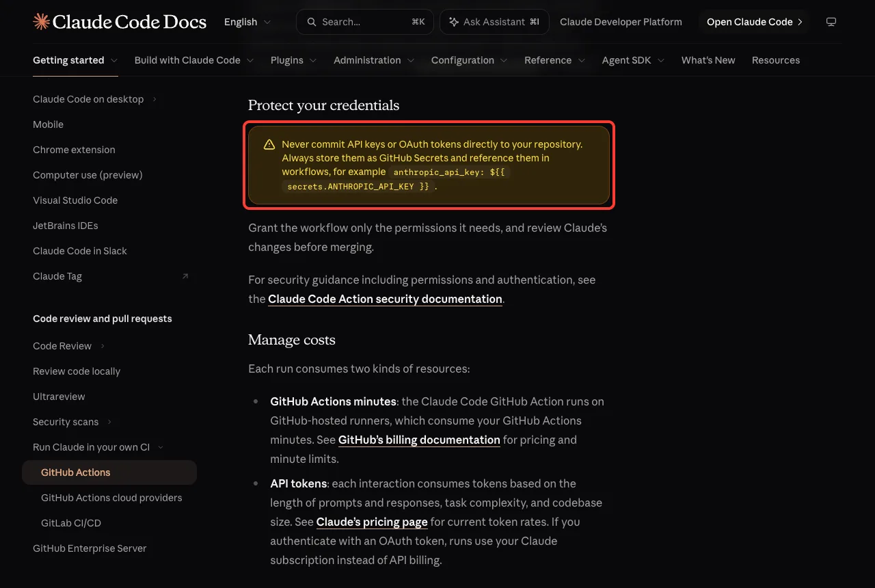Expand the Code Review sidebar chevron
The width and height of the screenshot is (875, 588).
click(x=103, y=346)
